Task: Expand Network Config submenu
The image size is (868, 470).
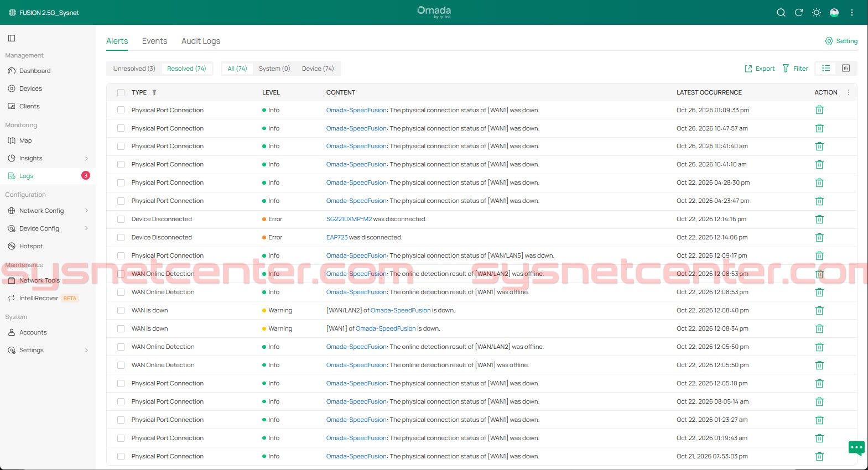Action: 86,211
